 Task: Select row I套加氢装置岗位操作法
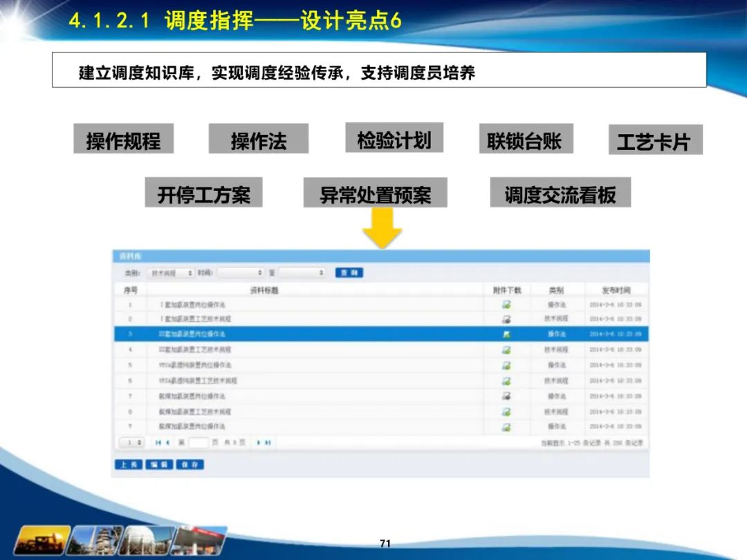(381, 304)
